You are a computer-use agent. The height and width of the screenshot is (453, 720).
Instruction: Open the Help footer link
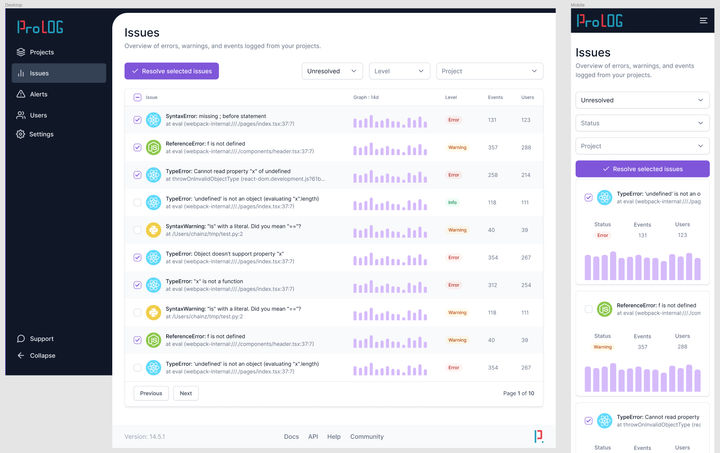[x=334, y=436]
